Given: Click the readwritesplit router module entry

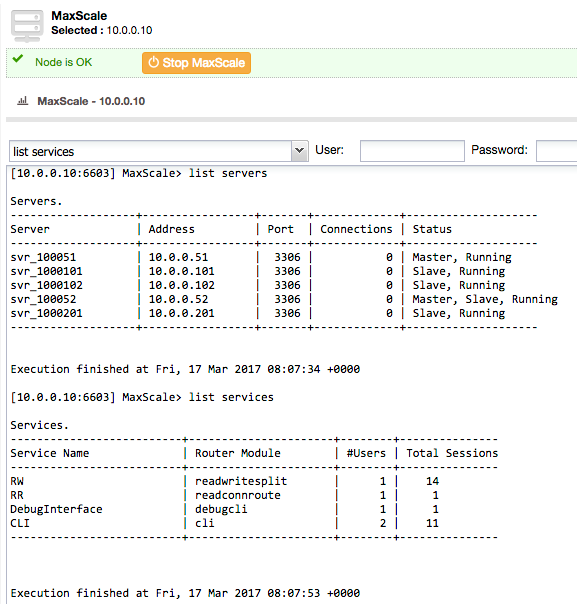Looking at the screenshot, I should point(241,481).
